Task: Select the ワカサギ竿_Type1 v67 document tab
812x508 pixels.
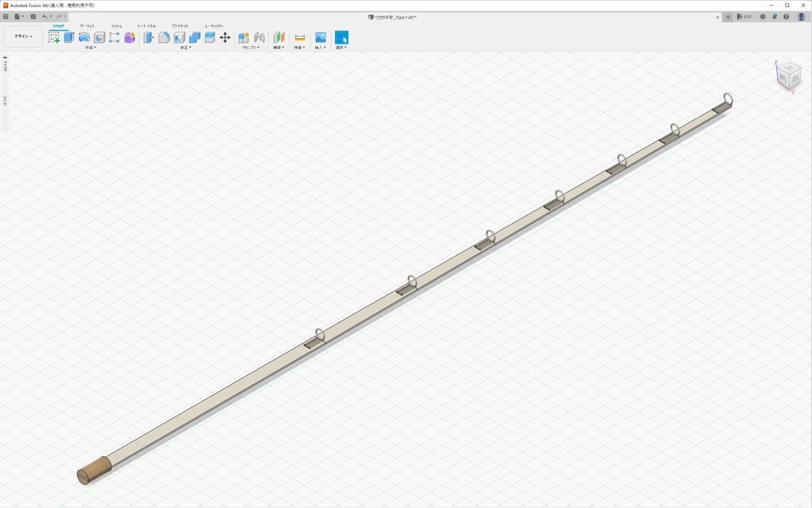Action: (x=392, y=17)
